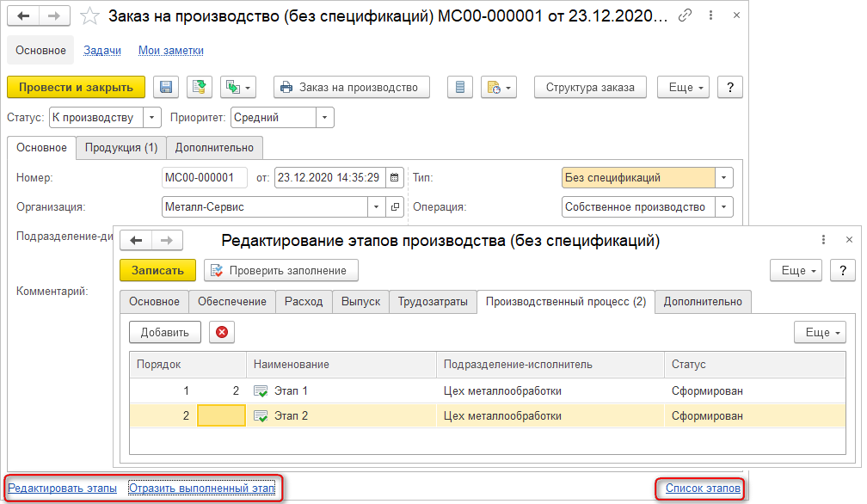Viewport: 867px width, 504px height.
Task: Post the document with green arrow icon
Action: coord(199,88)
